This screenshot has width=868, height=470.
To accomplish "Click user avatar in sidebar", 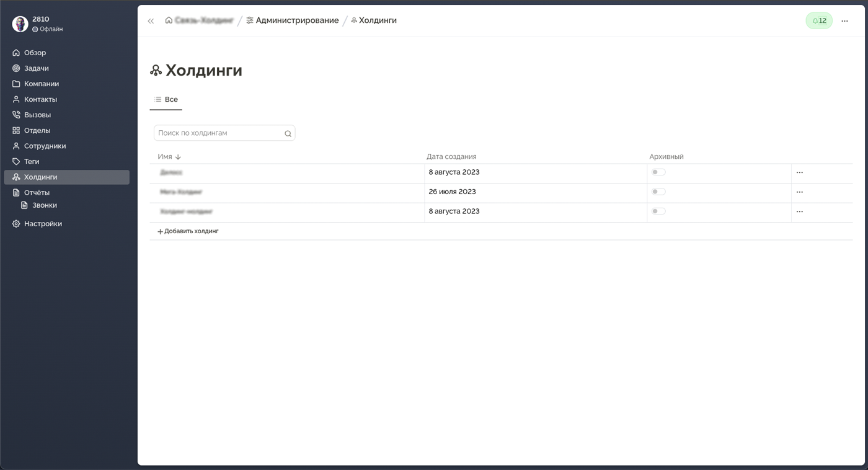I will [20, 24].
